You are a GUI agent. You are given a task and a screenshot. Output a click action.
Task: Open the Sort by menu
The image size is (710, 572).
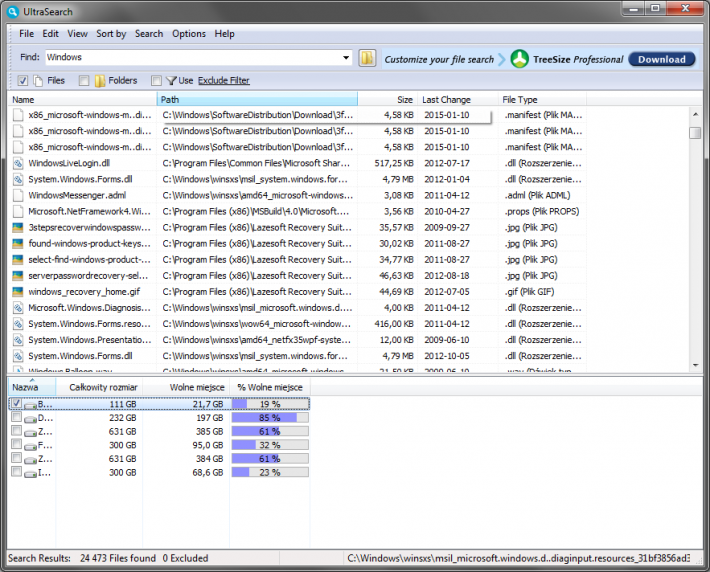pyautogui.click(x=111, y=34)
